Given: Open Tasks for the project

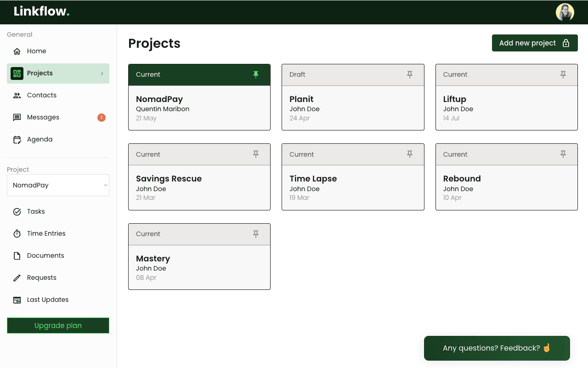Looking at the screenshot, I should 58,211.
